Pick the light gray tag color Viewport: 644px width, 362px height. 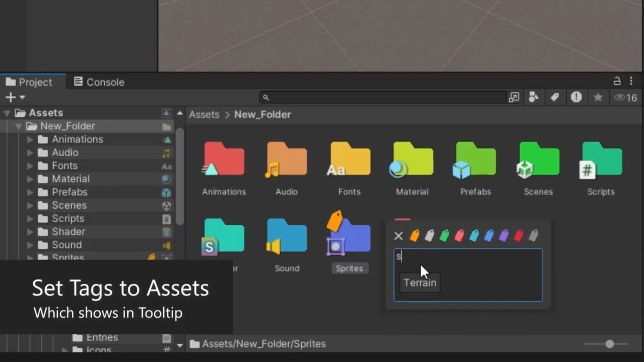tap(429, 235)
